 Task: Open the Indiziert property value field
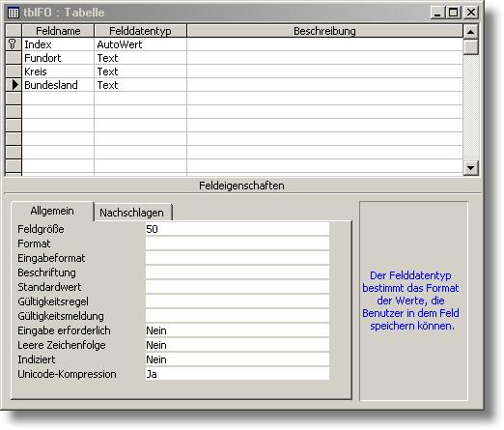pos(238,359)
